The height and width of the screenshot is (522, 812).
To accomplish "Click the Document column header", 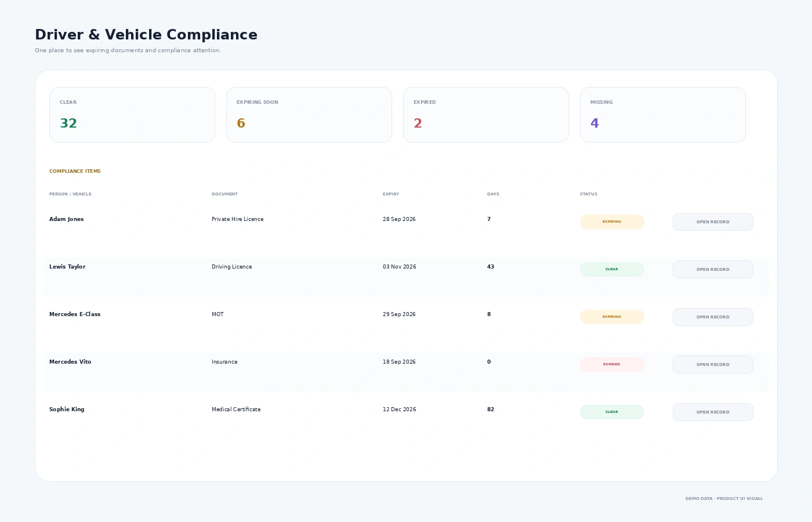I will coord(224,194).
